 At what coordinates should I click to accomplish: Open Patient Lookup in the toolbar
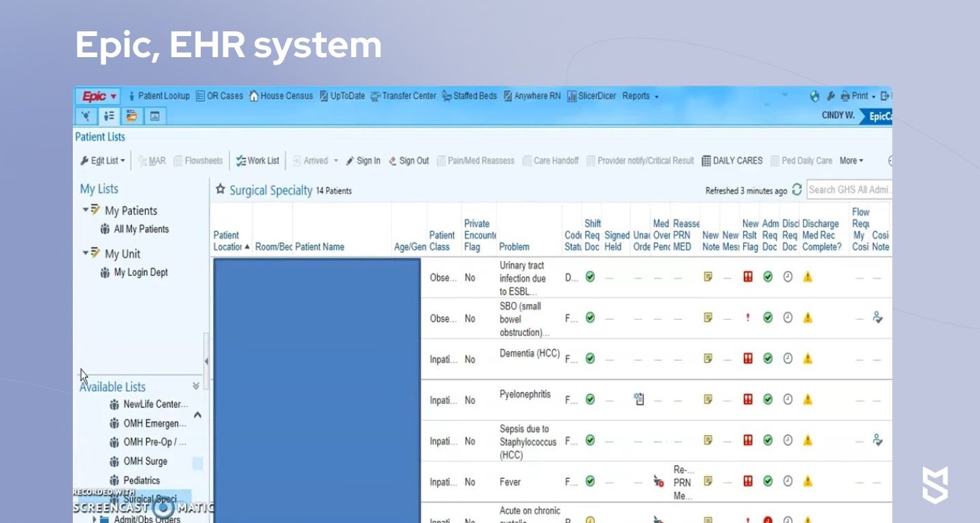(159, 96)
